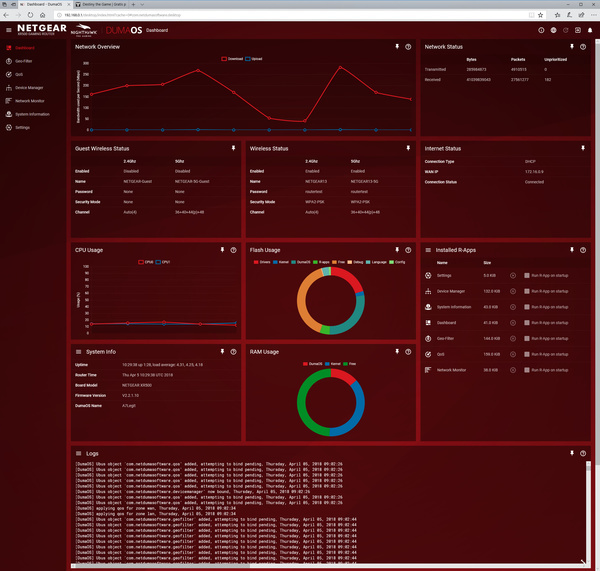Add page to favorites with the star icon
This screenshot has width=600, height=571.
click(540, 15)
